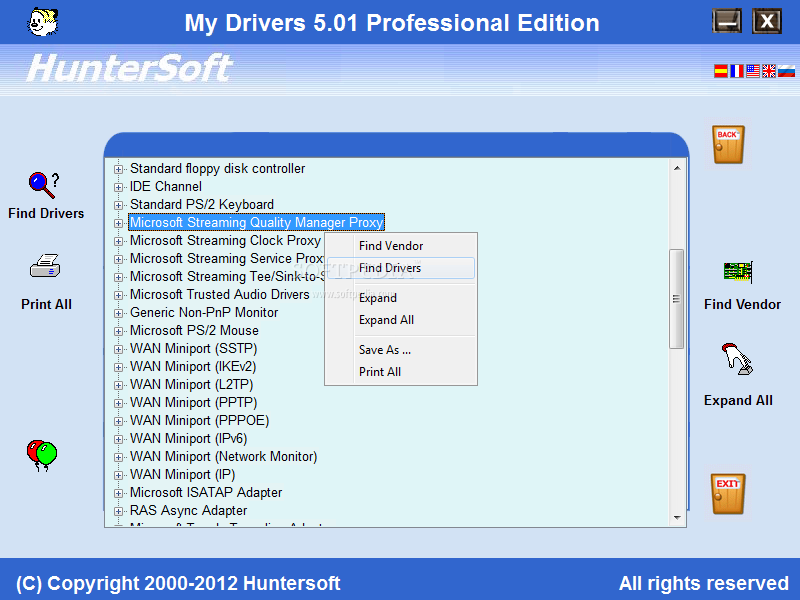
Task: Click the EXIT door icon
Action: pyautogui.click(x=728, y=493)
